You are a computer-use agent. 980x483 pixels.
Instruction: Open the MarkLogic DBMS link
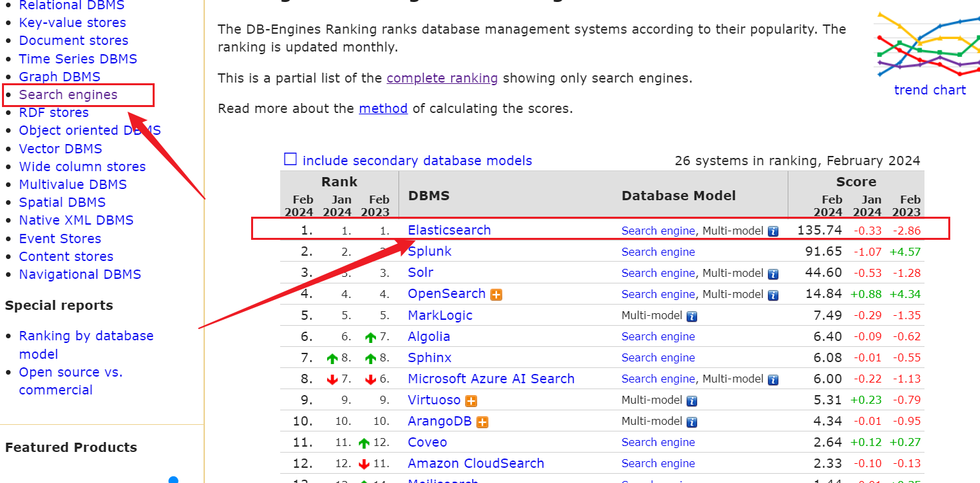[440, 315]
